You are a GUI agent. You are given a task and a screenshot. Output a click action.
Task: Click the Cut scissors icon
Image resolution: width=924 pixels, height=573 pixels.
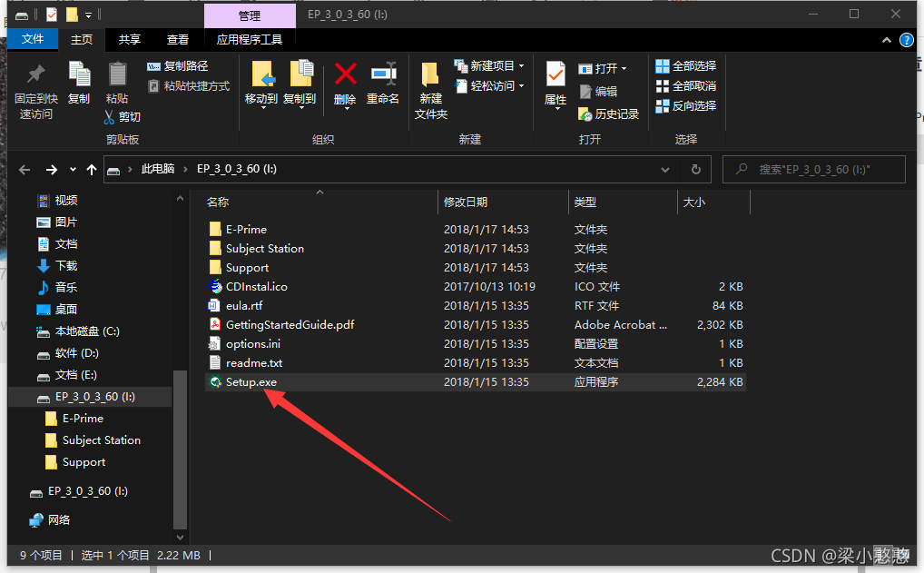click(109, 117)
